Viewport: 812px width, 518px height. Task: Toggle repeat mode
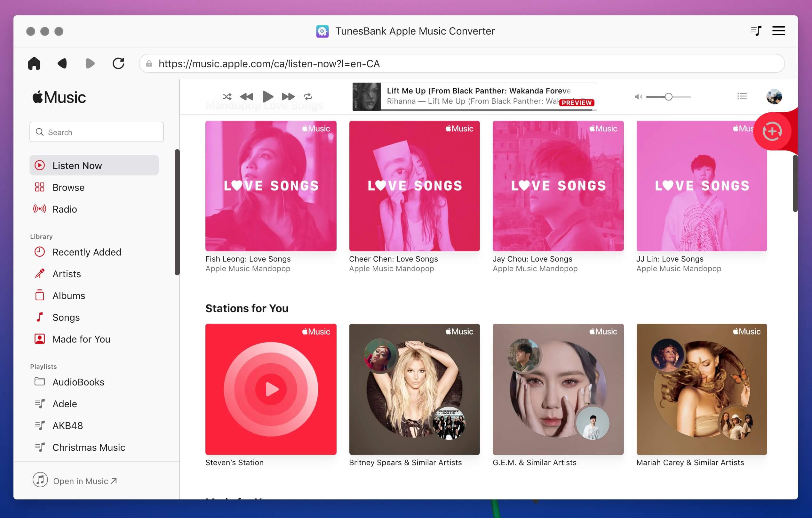(x=307, y=97)
